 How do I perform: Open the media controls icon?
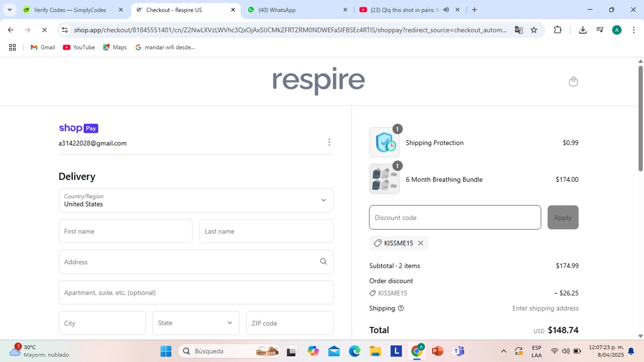click(600, 30)
